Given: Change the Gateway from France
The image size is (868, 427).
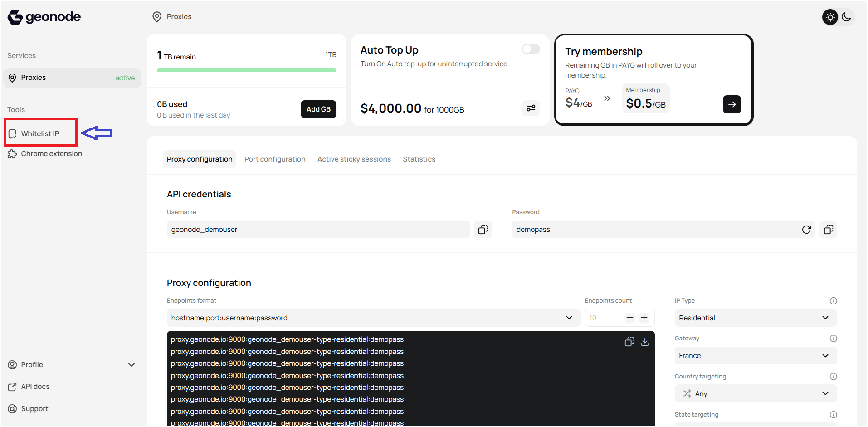Looking at the screenshot, I should (x=755, y=355).
